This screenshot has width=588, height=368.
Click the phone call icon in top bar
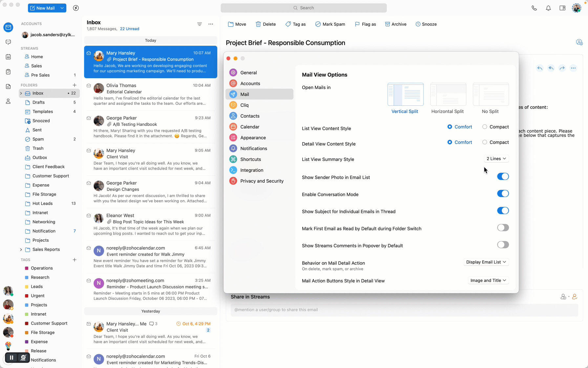pyautogui.click(x=534, y=8)
